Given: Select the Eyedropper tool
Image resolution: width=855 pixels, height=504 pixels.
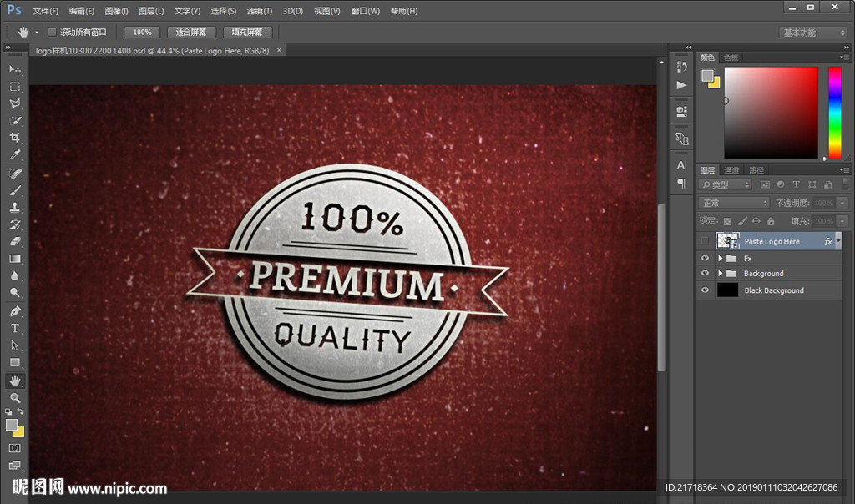Looking at the screenshot, I should [x=15, y=155].
